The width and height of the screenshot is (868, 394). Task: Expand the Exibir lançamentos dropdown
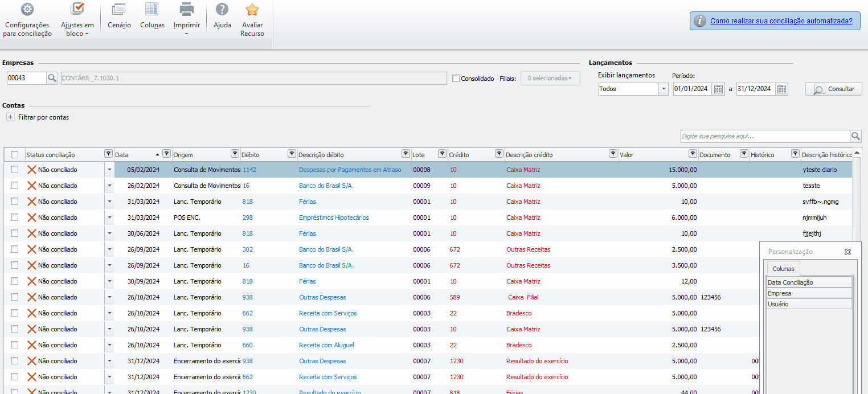click(x=664, y=89)
